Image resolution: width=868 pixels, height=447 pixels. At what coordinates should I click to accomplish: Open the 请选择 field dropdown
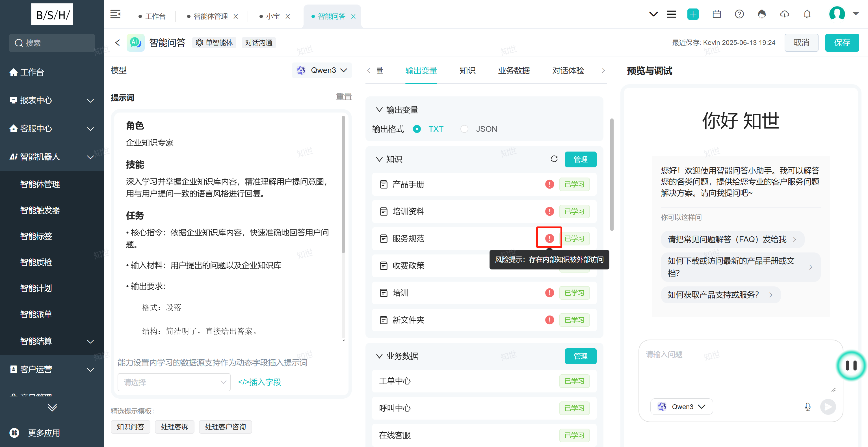pyautogui.click(x=174, y=382)
